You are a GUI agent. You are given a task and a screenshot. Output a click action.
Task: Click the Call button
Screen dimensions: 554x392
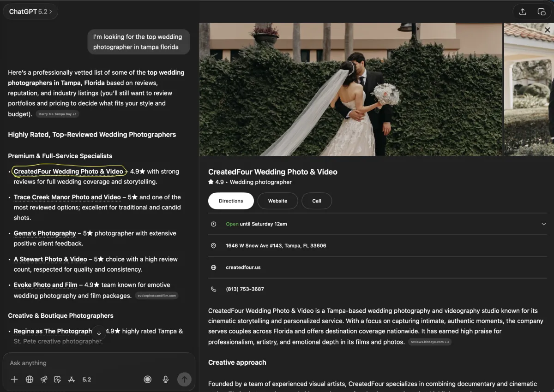[x=317, y=201]
